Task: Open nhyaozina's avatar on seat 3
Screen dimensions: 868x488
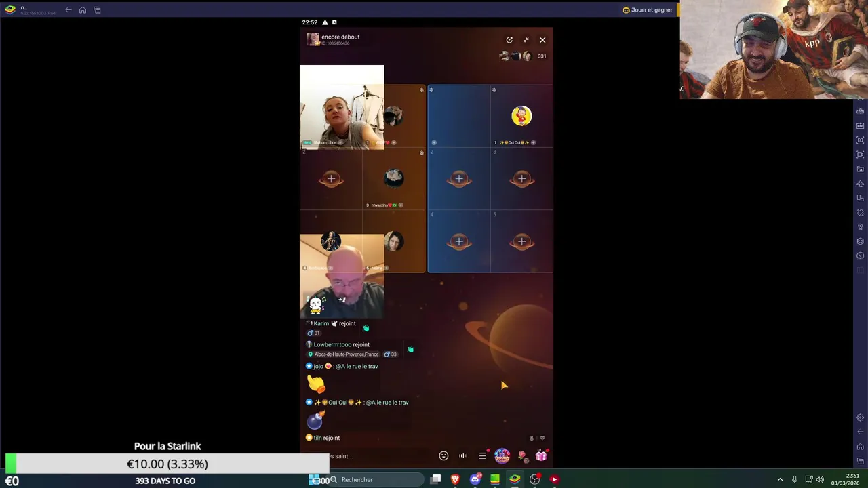Action: 394,179
